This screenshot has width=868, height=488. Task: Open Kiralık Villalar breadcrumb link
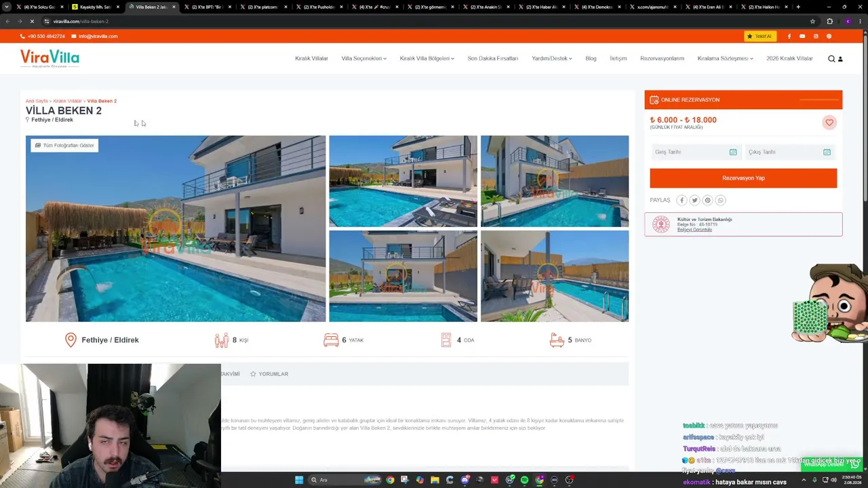click(x=67, y=101)
